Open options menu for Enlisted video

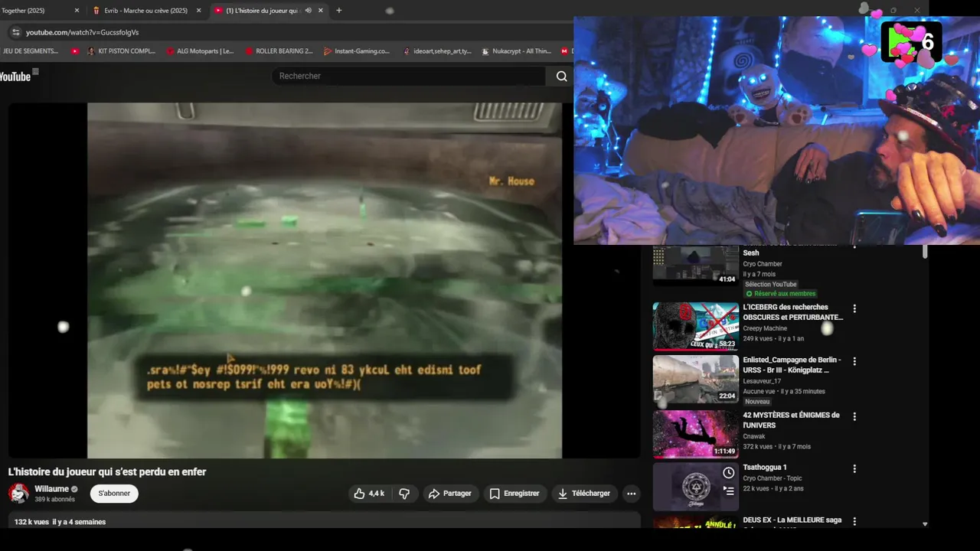click(854, 361)
